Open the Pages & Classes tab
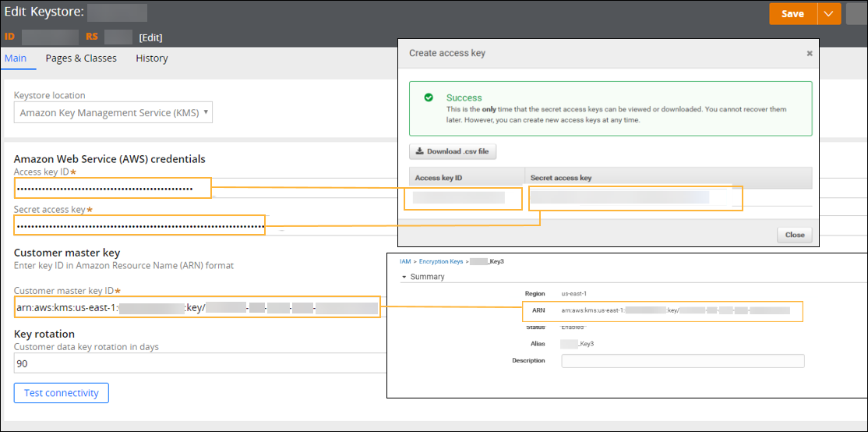The image size is (868, 432). tap(81, 58)
